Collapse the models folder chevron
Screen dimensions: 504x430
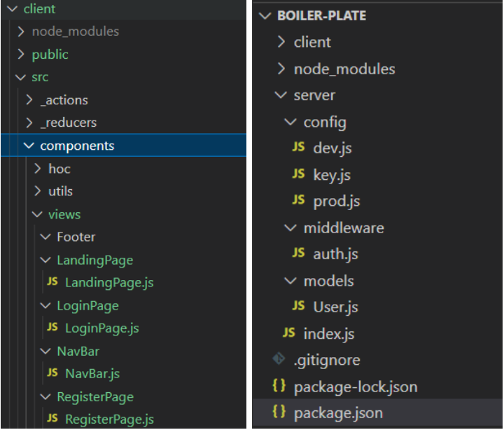click(290, 281)
